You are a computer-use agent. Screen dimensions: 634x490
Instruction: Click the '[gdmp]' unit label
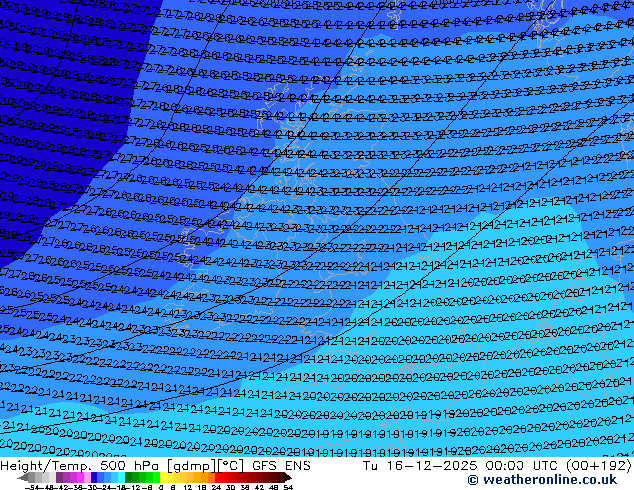(191, 466)
